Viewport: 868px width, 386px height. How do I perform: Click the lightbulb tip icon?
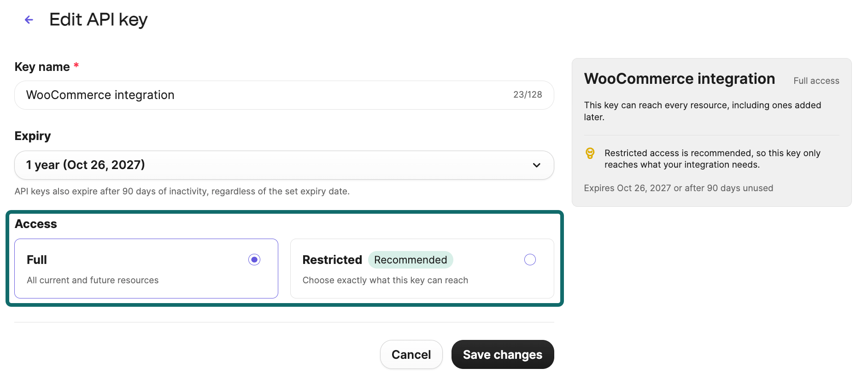point(590,153)
